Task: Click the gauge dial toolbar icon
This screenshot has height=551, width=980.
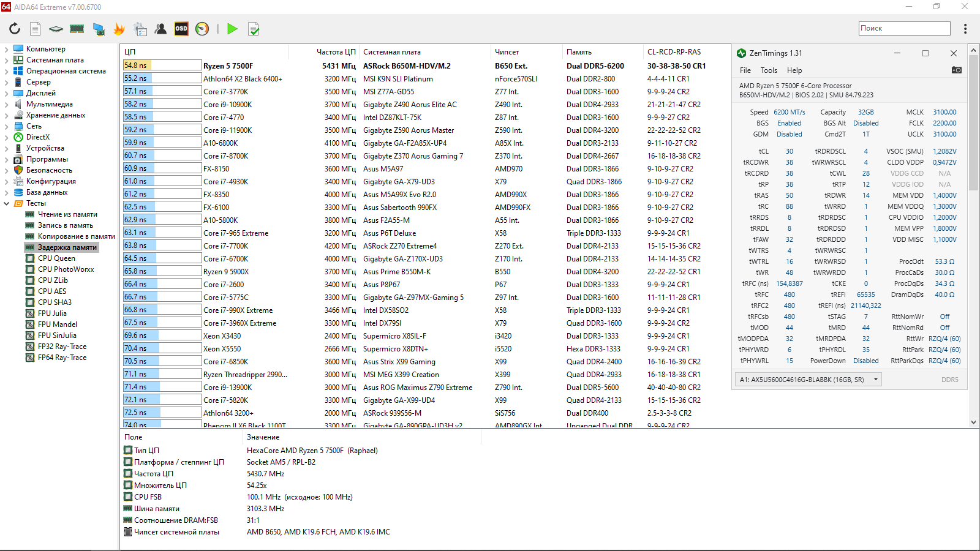Action: (202, 29)
